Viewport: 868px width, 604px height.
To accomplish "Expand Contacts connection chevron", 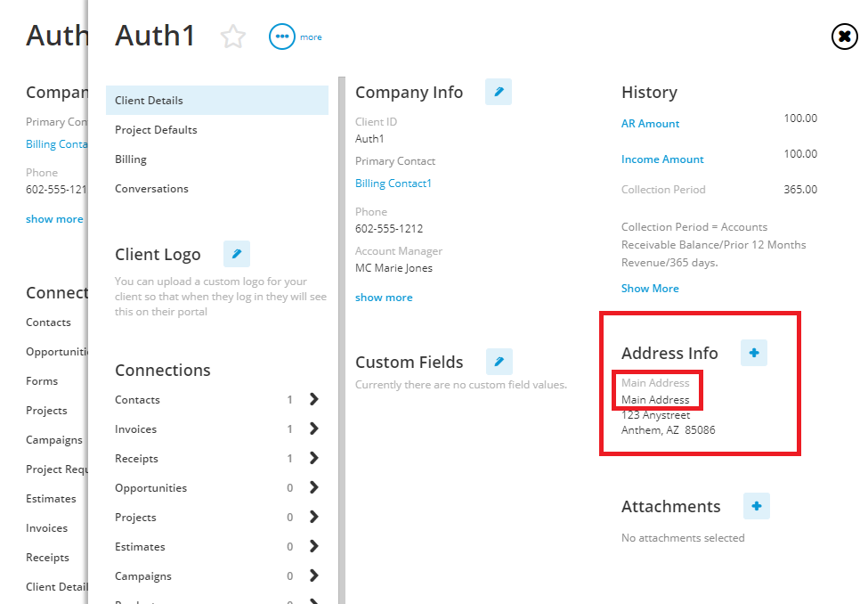I will pos(314,399).
